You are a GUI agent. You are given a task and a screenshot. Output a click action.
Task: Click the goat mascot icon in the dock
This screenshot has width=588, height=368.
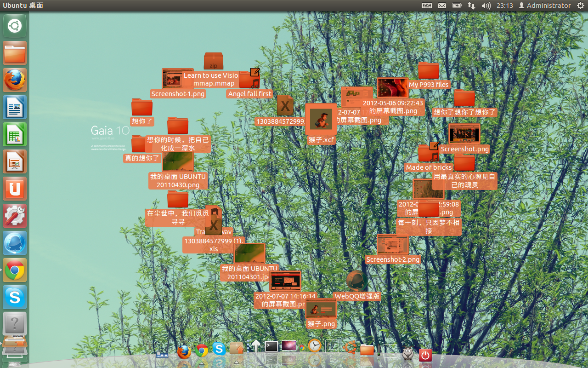(407, 353)
